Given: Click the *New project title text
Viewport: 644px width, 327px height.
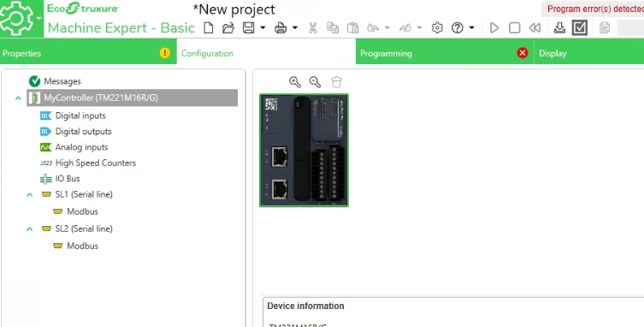Looking at the screenshot, I should (x=234, y=9).
